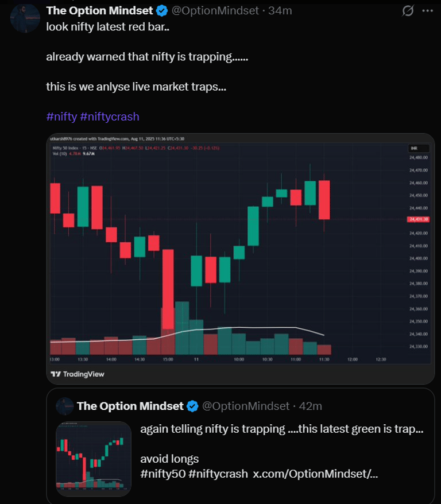Open the #nifty50 hashtag in quoted tweet
441x504 pixels.
(163, 474)
